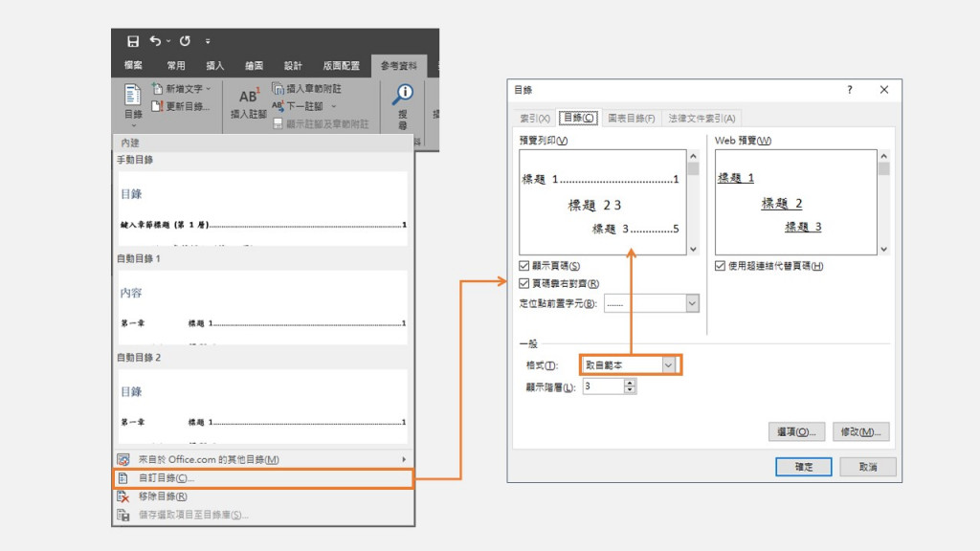Toggle the 顯示頁碼(S) checkbox
This screenshot has height=551, width=980.
pyautogui.click(x=523, y=266)
